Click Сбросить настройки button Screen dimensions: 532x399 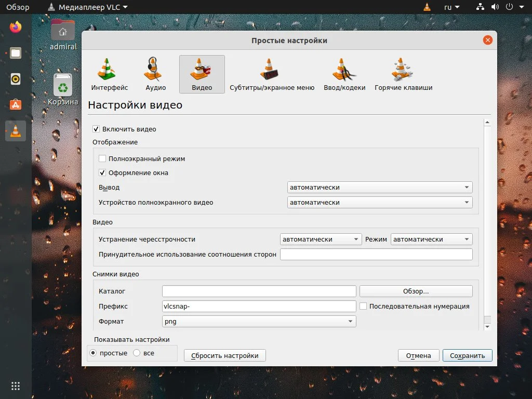click(224, 355)
